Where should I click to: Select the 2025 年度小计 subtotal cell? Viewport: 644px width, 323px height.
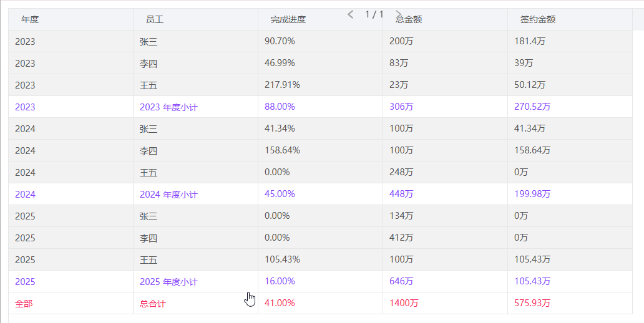point(168,282)
